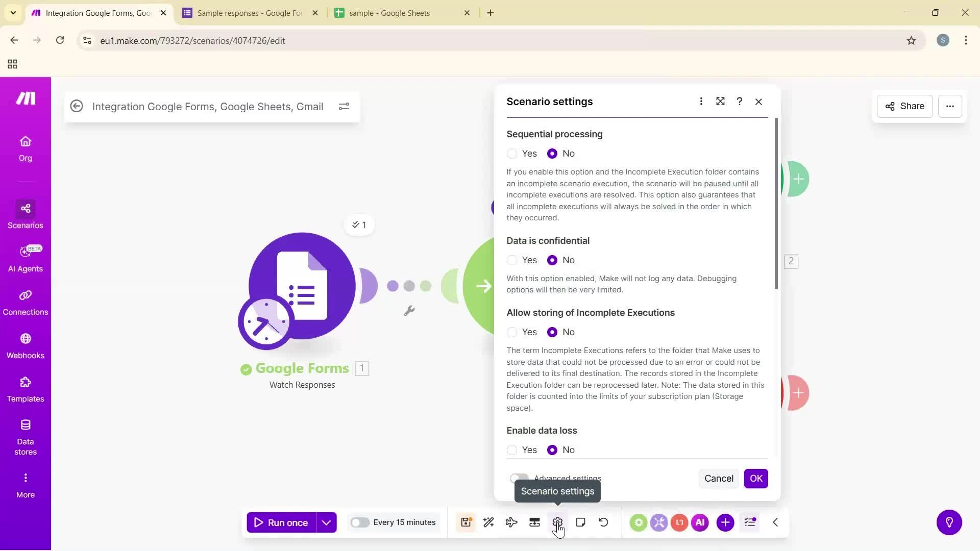Add a note using the notes icon
Screen dimensions: 980x551
pos(580,522)
